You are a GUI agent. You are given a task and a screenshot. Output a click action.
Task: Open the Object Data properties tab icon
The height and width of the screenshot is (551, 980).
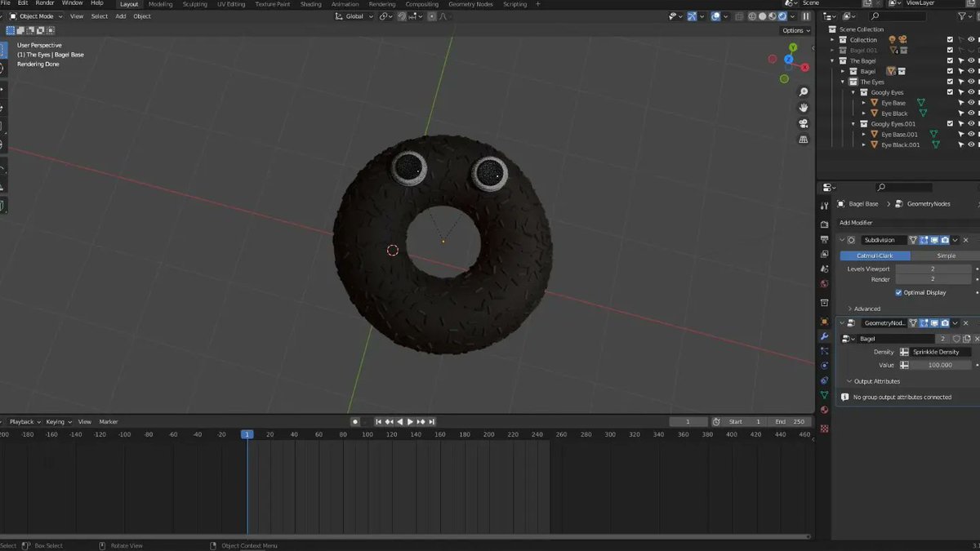tap(824, 395)
